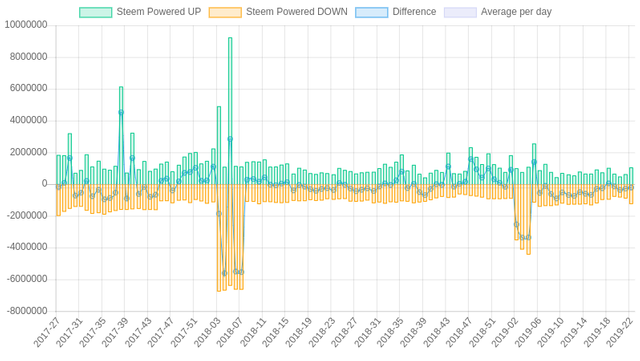Click the x-axis label 2018-51

pyautogui.click(x=482, y=332)
